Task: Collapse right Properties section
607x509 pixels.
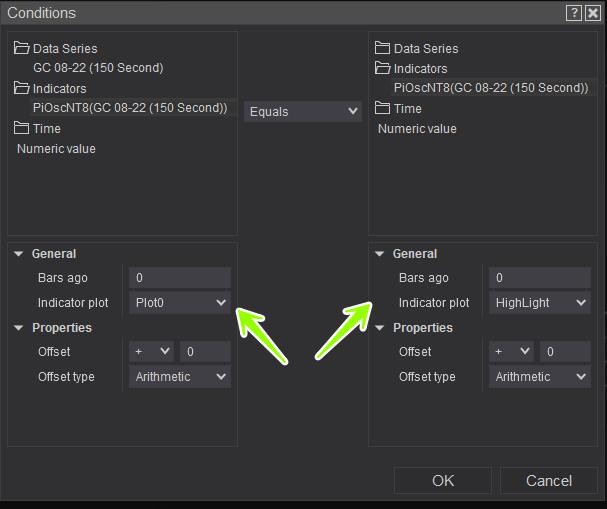Action: (x=379, y=328)
